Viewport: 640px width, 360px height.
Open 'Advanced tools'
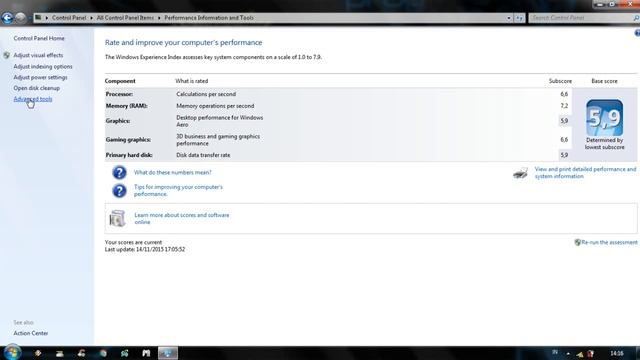(x=33, y=99)
